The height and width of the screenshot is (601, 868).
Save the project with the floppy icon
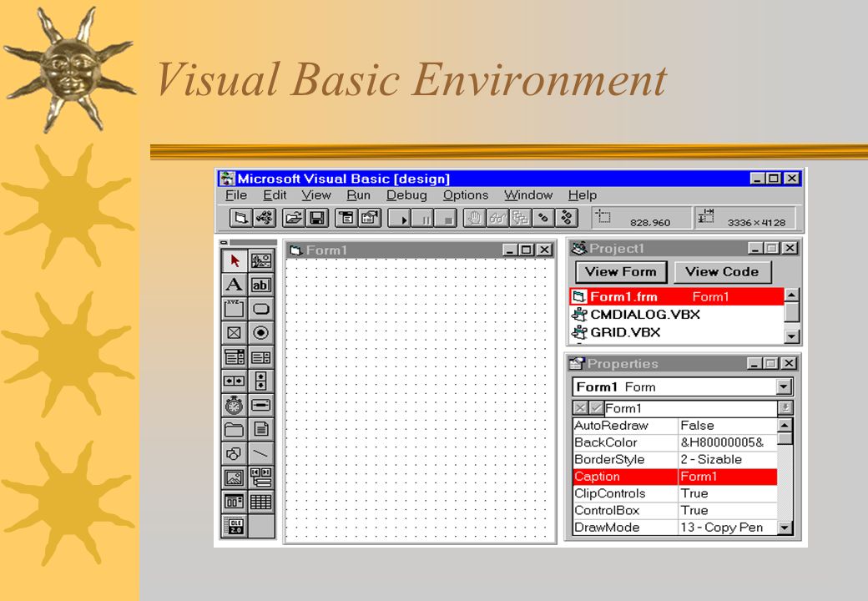(x=317, y=218)
